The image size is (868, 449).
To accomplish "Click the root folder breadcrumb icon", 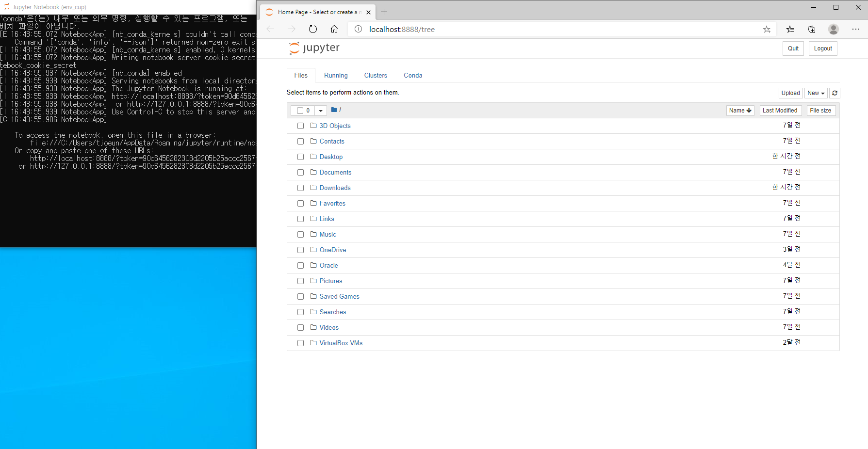I will pos(334,110).
